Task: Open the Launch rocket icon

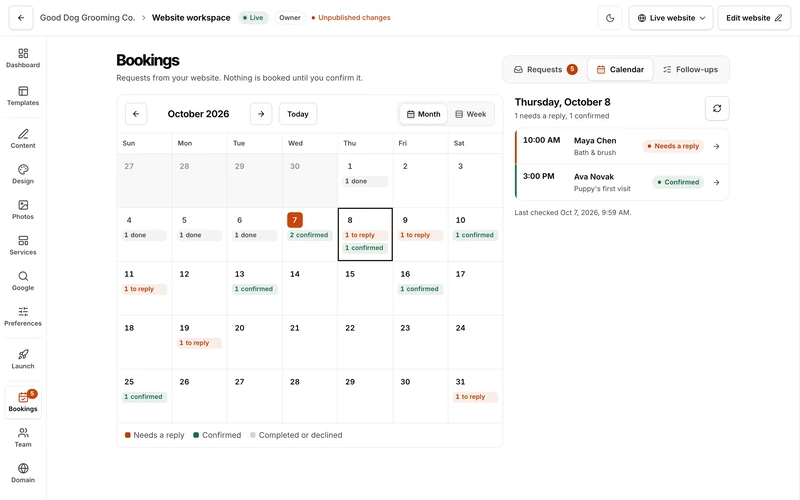Action: click(23, 359)
